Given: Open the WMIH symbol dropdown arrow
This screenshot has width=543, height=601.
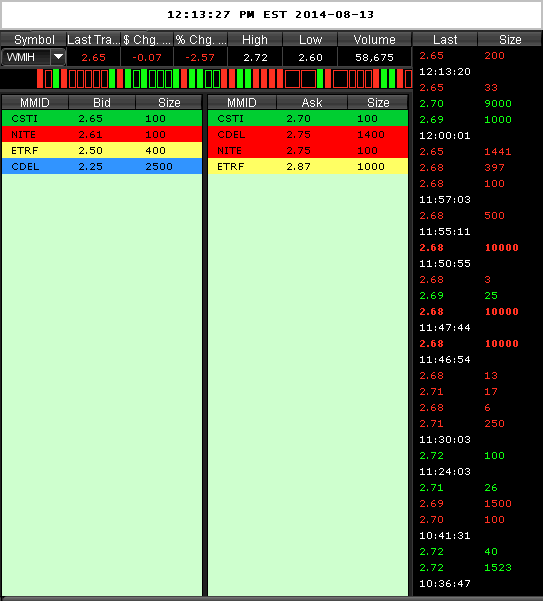Looking at the screenshot, I should click(58, 57).
